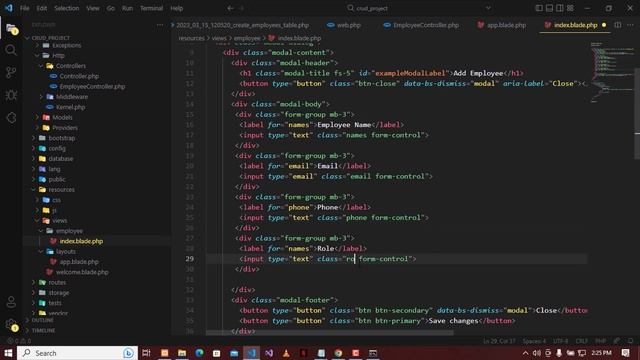
Task: Open the Help menu
Action: coord(176,8)
